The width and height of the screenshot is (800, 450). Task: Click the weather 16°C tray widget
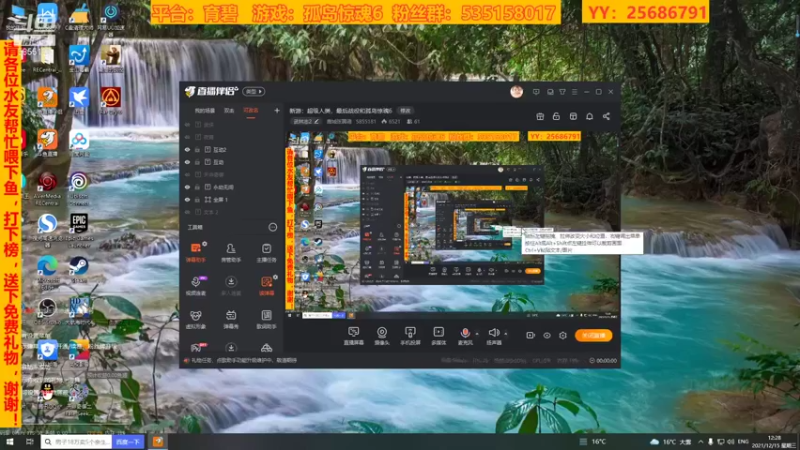tap(671, 441)
